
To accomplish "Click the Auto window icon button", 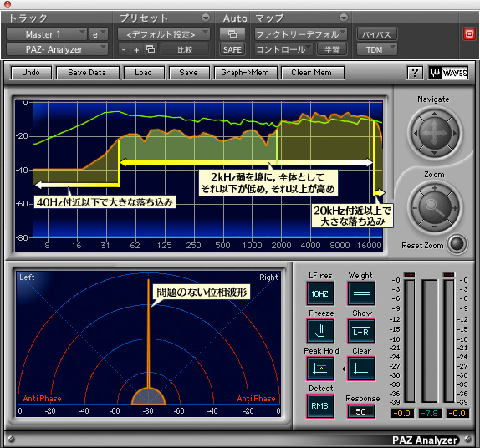I will click(x=232, y=34).
